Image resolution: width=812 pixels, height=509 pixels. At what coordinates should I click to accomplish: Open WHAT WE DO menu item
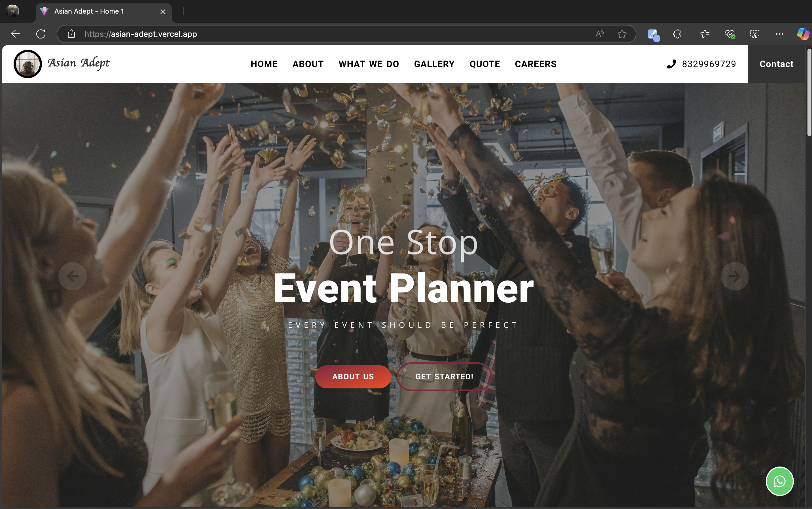click(369, 64)
